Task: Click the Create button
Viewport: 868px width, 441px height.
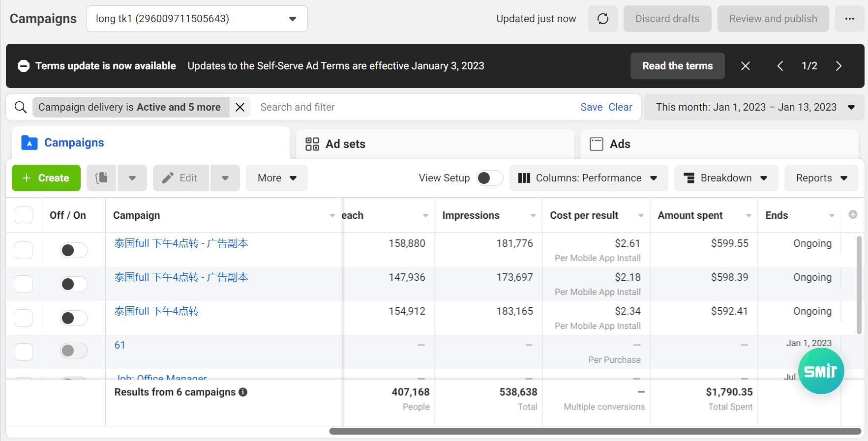Action: coord(46,178)
